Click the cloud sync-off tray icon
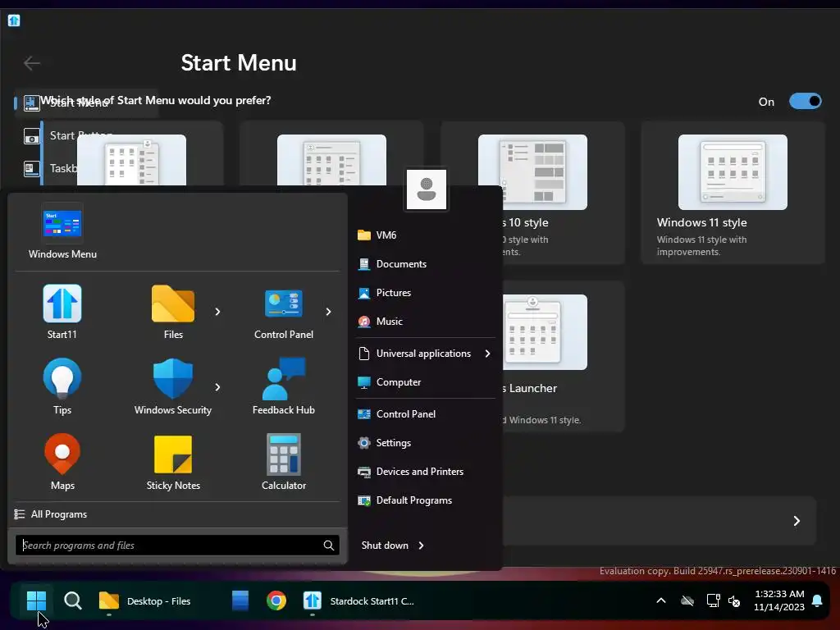The width and height of the screenshot is (840, 630). point(687,601)
